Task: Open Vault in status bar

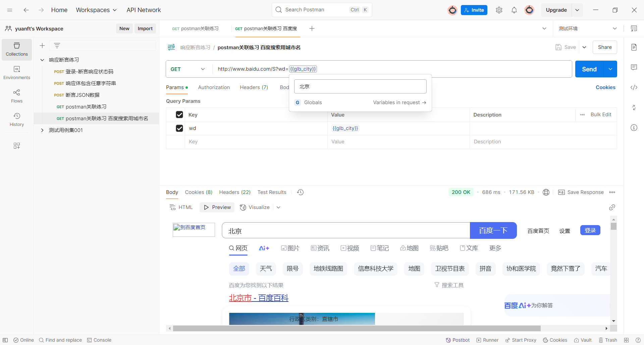Action: pyautogui.click(x=583, y=340)
